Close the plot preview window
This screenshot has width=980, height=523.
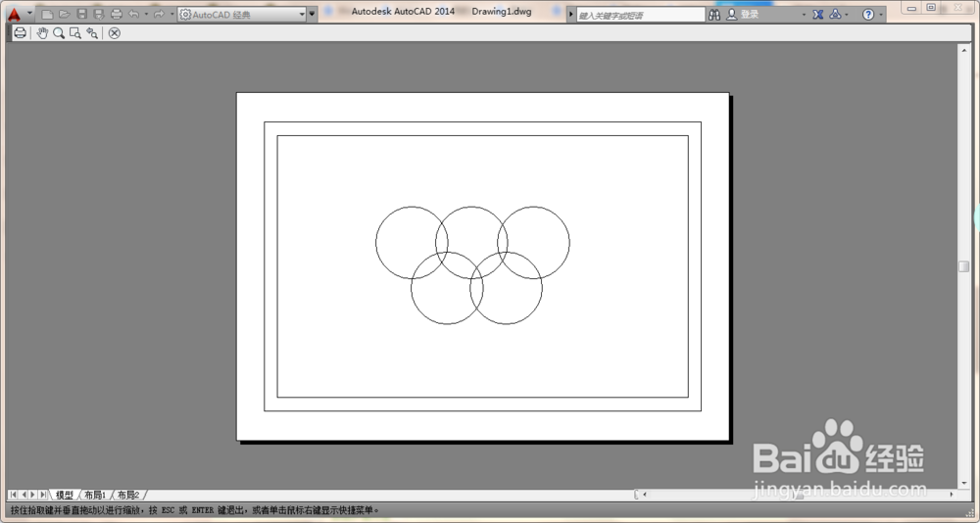[x=114, y=33]
